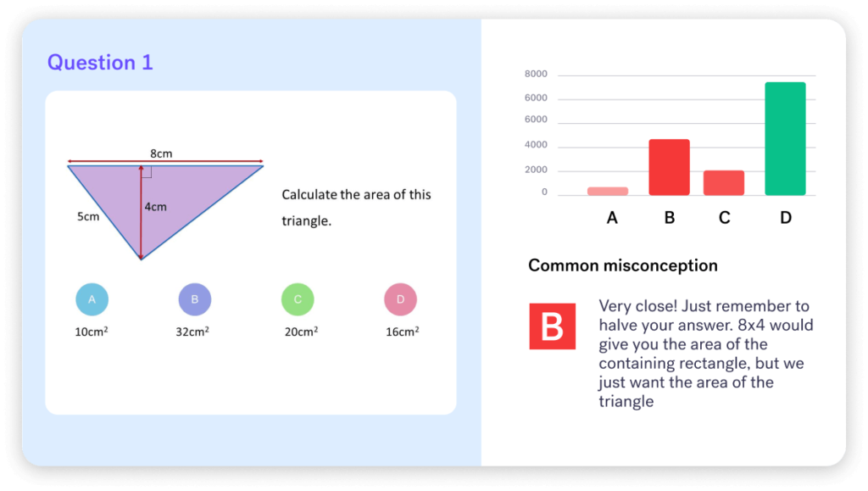Click the Common misconception heading
This screenshot has width=868, height=491.
coord(623,265)
